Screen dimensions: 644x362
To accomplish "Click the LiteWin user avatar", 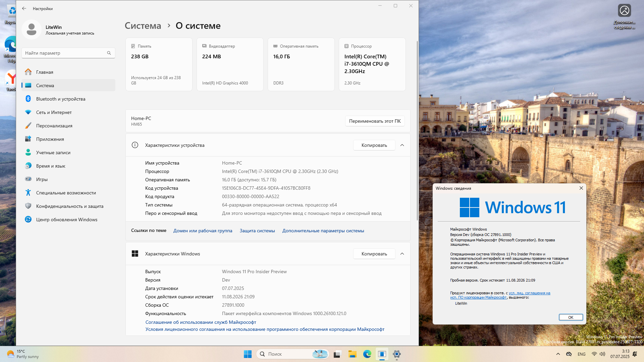I will pos(32,29).
